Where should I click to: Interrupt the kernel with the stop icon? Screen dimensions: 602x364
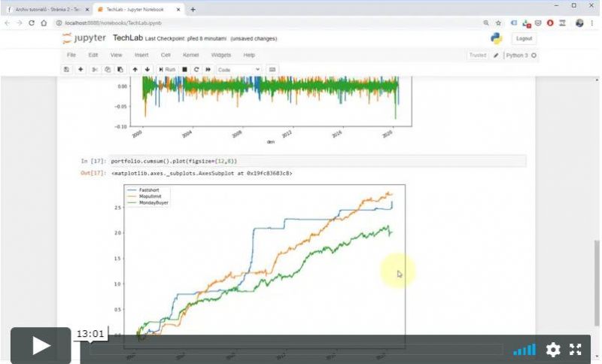pos(184,69)
